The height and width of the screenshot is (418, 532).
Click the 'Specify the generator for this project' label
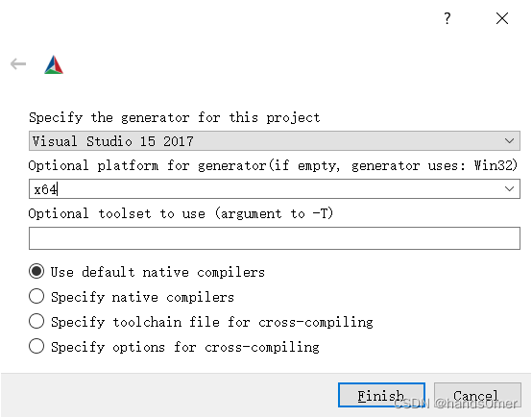175,117
